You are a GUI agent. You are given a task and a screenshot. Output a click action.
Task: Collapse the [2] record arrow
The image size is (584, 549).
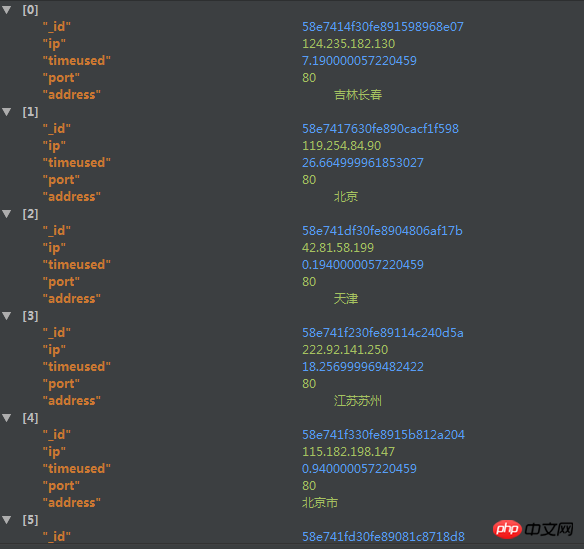tap(6, 214)
